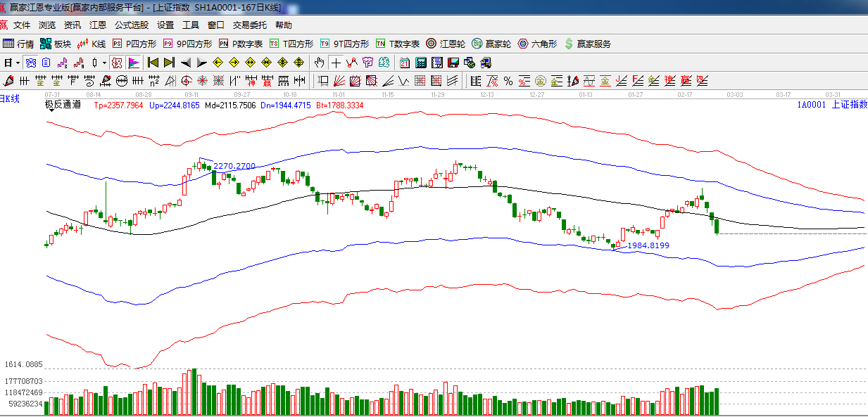Expand the 极反通道 indicator dropdown triangle
The image size is (868, 417).
pos(51,110)
